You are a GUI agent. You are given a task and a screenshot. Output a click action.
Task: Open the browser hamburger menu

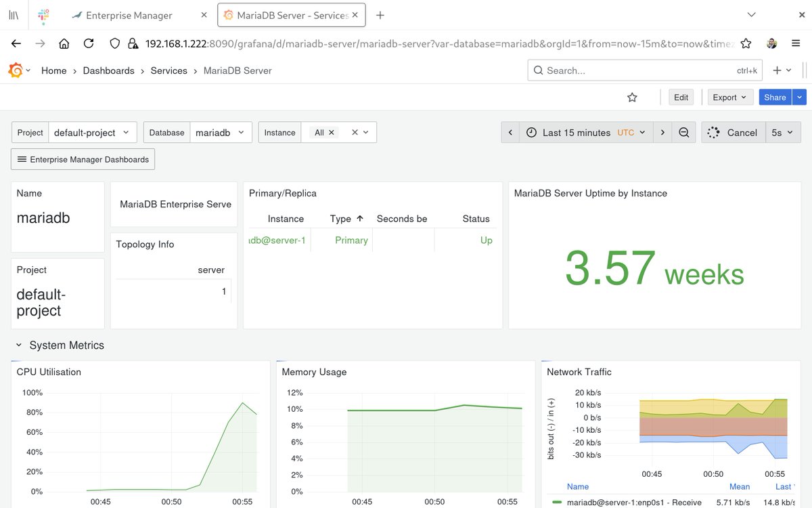(x=796, y=43)
